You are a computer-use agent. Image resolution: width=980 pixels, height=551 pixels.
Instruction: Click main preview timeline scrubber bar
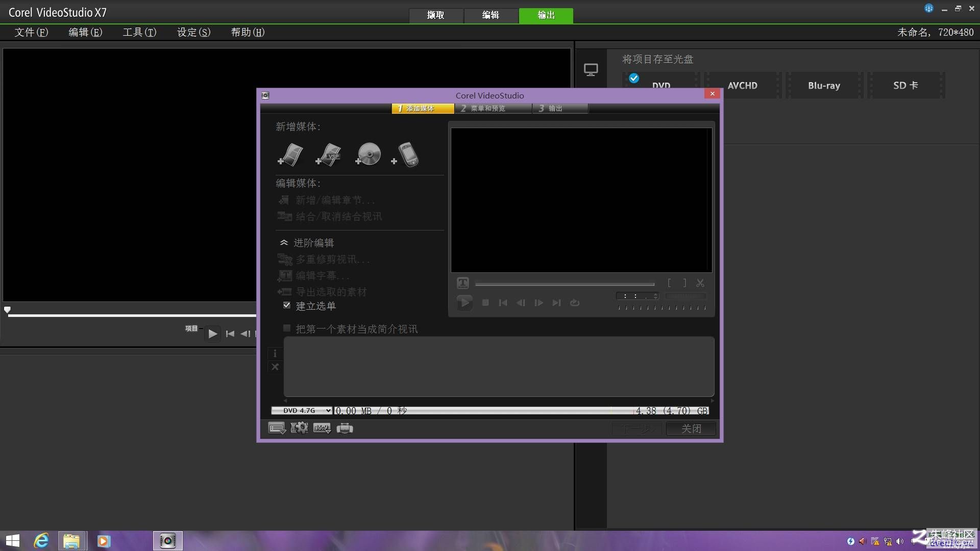[x=132, y=315]
